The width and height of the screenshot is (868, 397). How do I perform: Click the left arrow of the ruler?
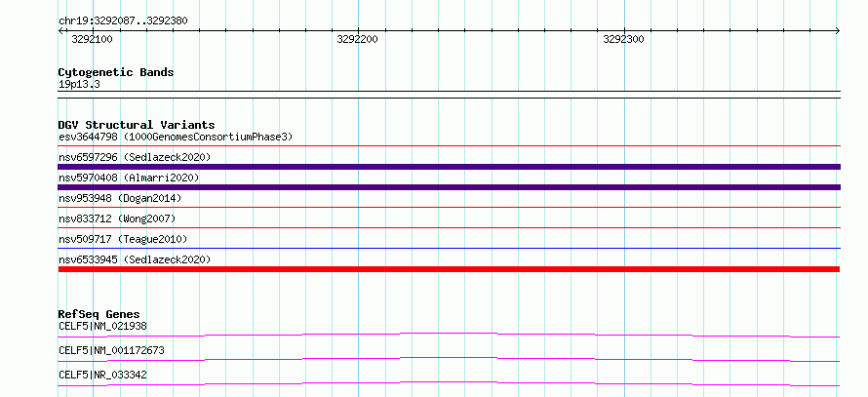(x=60, y=30)
